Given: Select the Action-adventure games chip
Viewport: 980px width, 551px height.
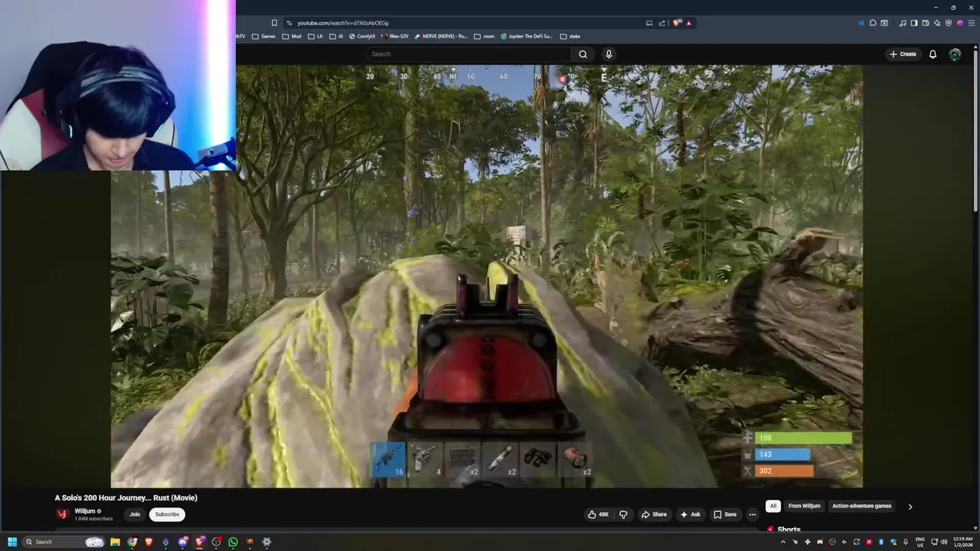Looking at the screenshot, I should (x=861, y=506).
